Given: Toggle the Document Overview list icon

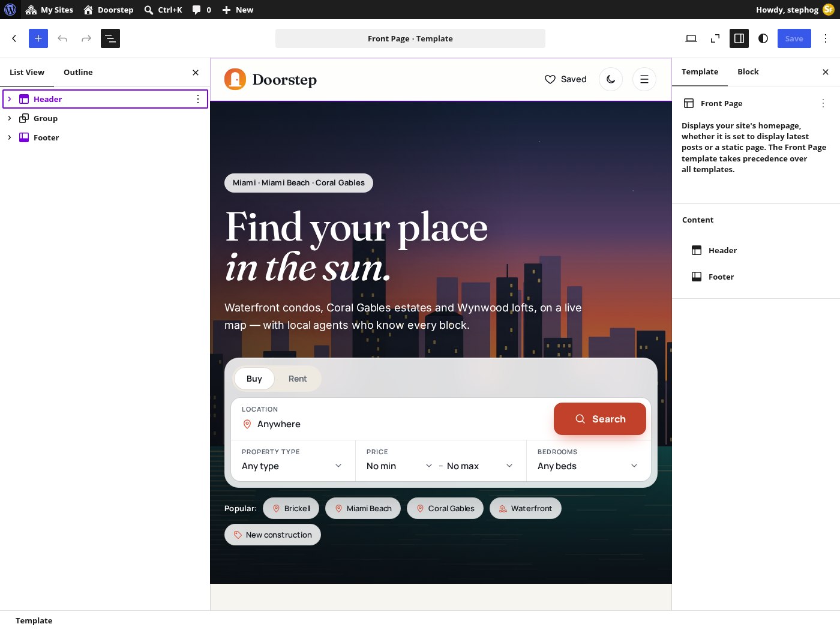Looking at the screenshot, I should (110, 38).
